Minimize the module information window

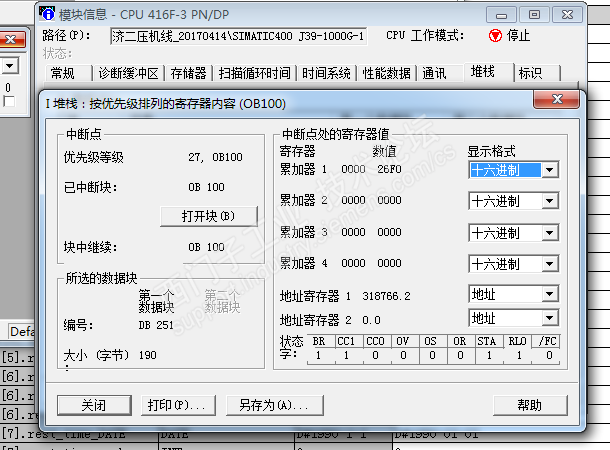[x=501, y=15]
